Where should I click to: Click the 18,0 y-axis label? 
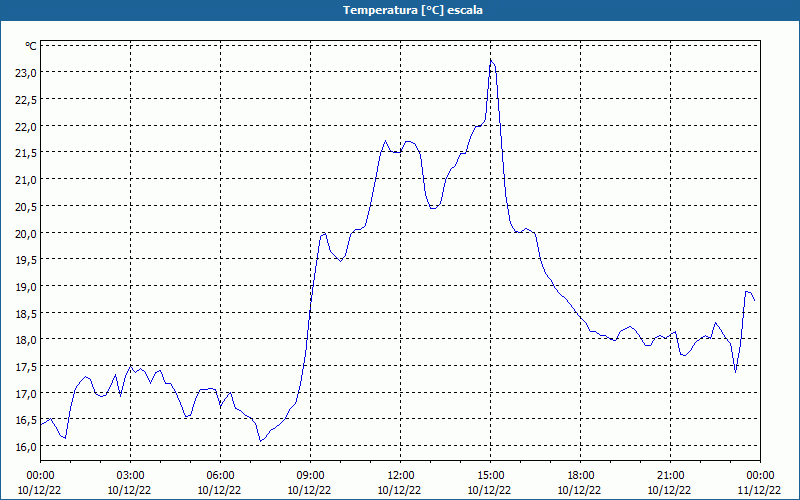(26, 340)
